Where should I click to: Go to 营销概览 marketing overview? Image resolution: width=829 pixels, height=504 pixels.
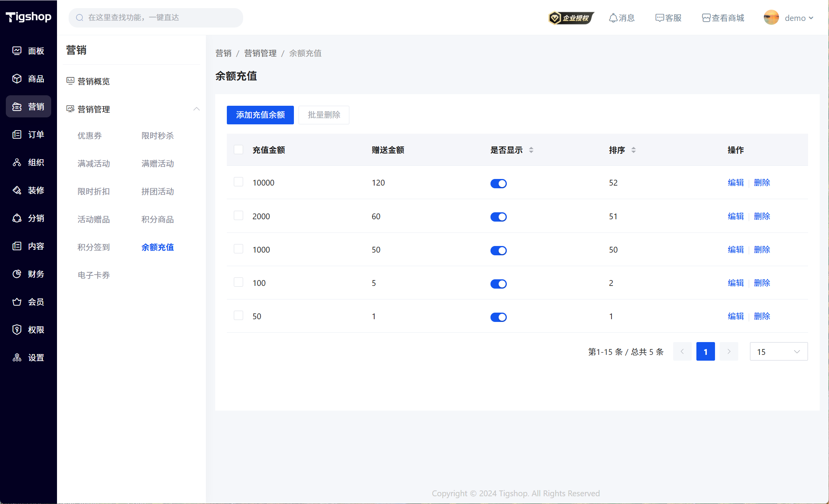[93, 81]
